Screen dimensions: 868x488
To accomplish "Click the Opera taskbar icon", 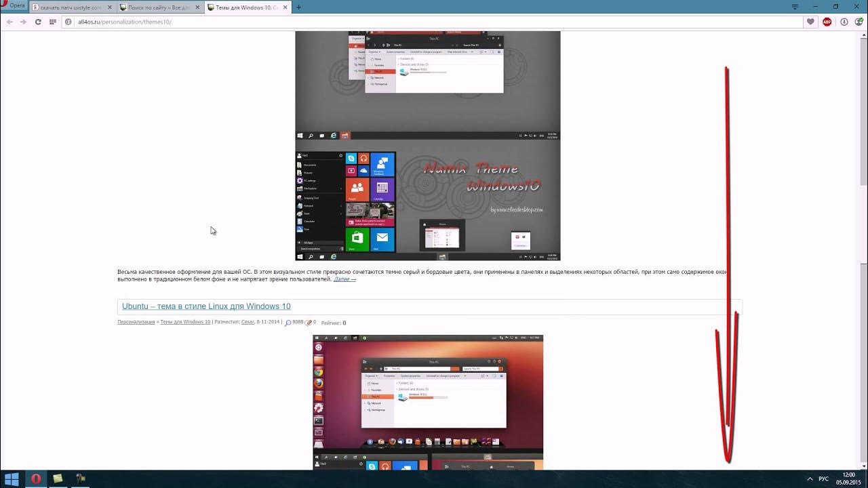I will click(x=36, y=479).
